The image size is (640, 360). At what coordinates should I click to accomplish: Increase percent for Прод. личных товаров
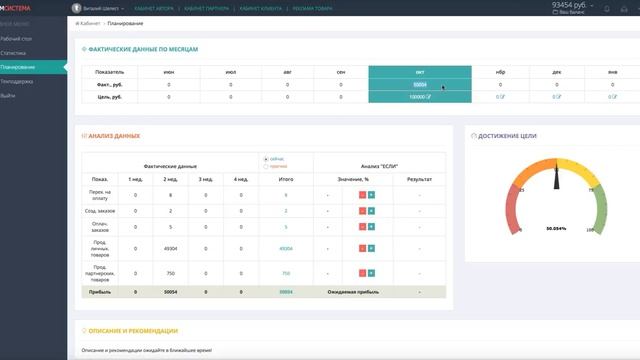click(371, 248)
